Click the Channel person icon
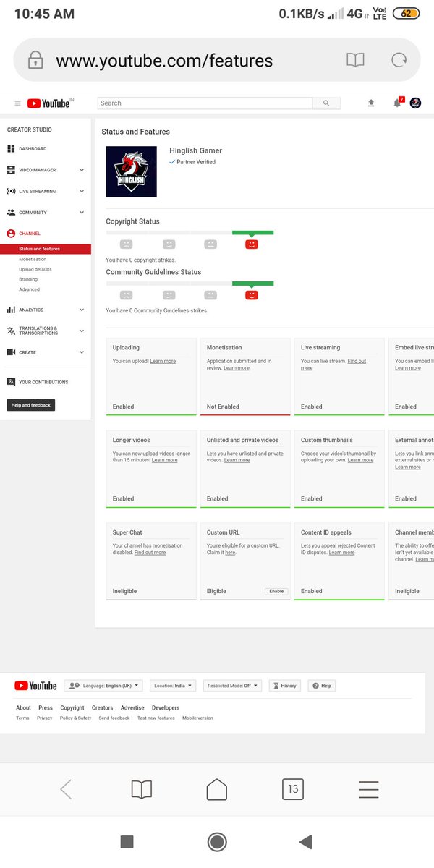434x868 pixels. click(11, 234)
